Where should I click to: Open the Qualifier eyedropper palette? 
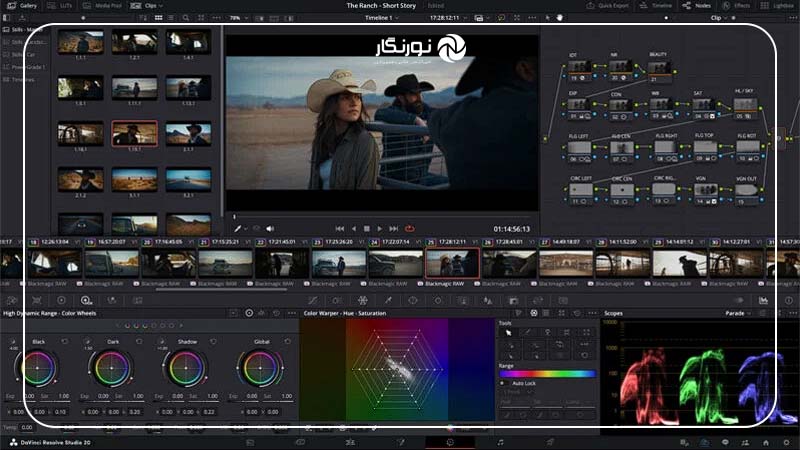click(388, 301)
